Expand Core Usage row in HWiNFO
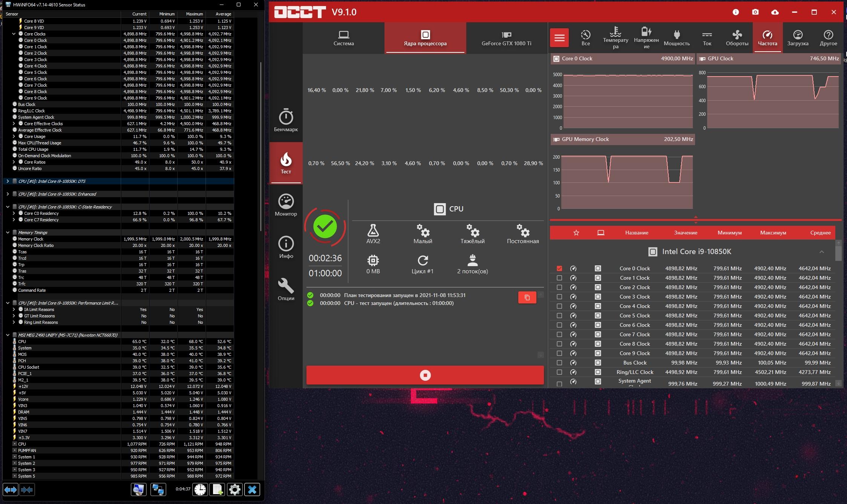Screen dimensions: 847x504 click(14, 136)
